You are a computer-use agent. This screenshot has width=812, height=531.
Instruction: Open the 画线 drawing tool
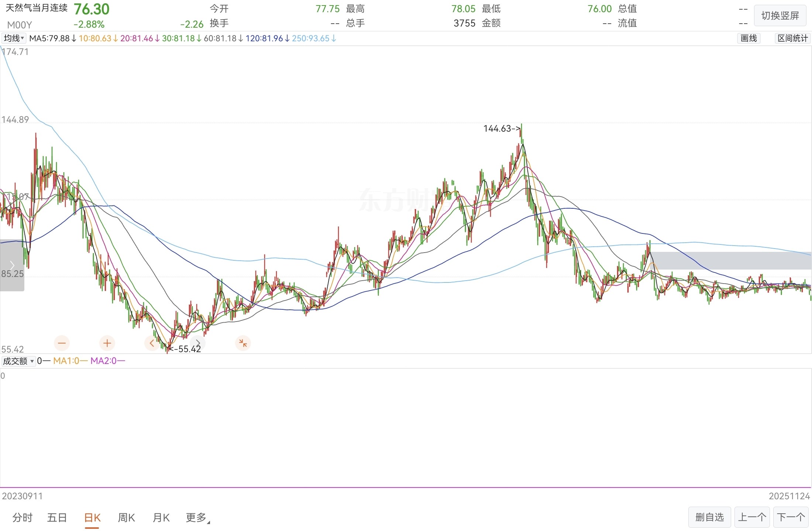(749, 38)
